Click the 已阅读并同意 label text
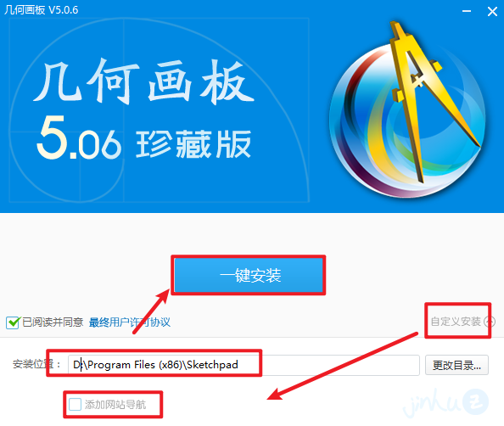 [x=53, y=322]
